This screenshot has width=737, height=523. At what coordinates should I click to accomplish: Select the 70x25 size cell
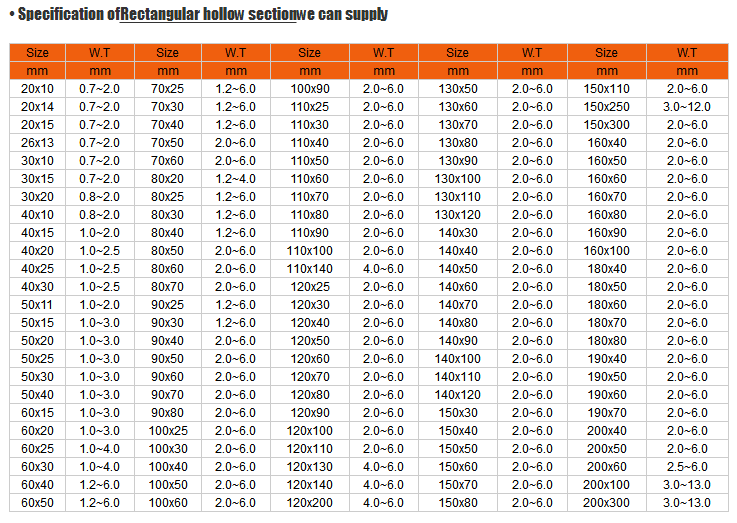167,89
